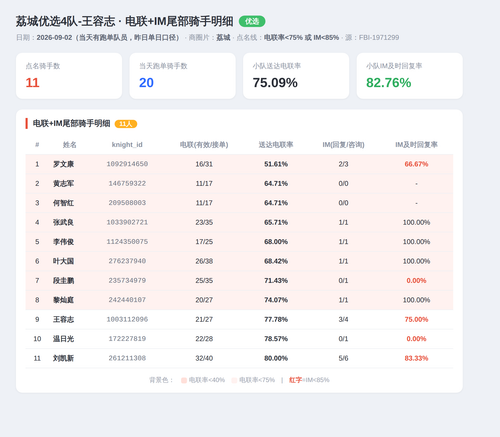Image resolution: width=500 pixels, height=437 pixels.
Task: Click the 65.71% call rate value
Action: [x=276, y=222]
